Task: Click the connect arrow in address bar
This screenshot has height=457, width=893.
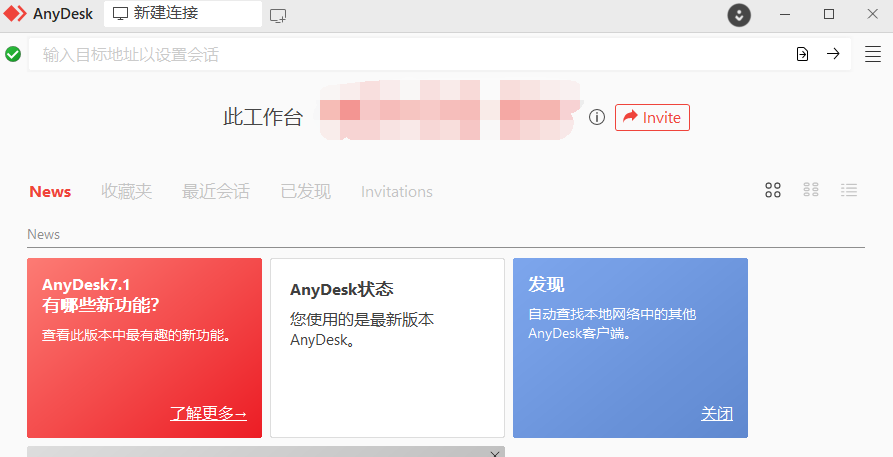Action: click(x=833, y=54)
